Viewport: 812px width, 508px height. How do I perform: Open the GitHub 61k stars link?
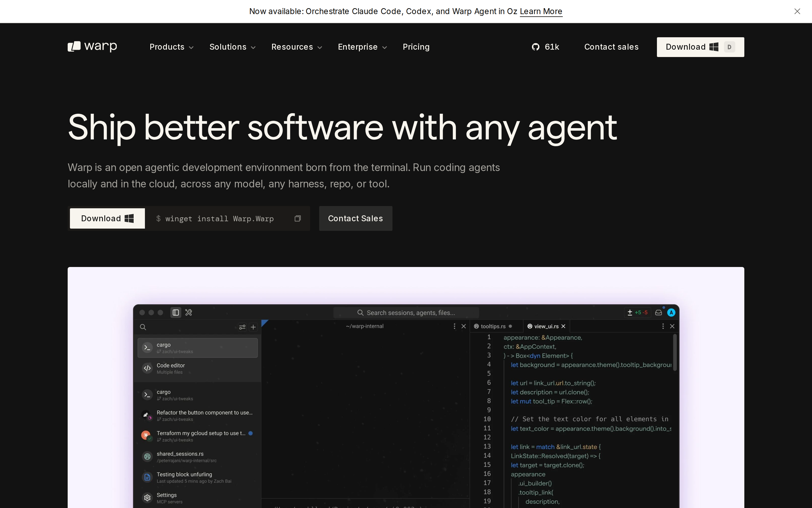click(545, 47)
